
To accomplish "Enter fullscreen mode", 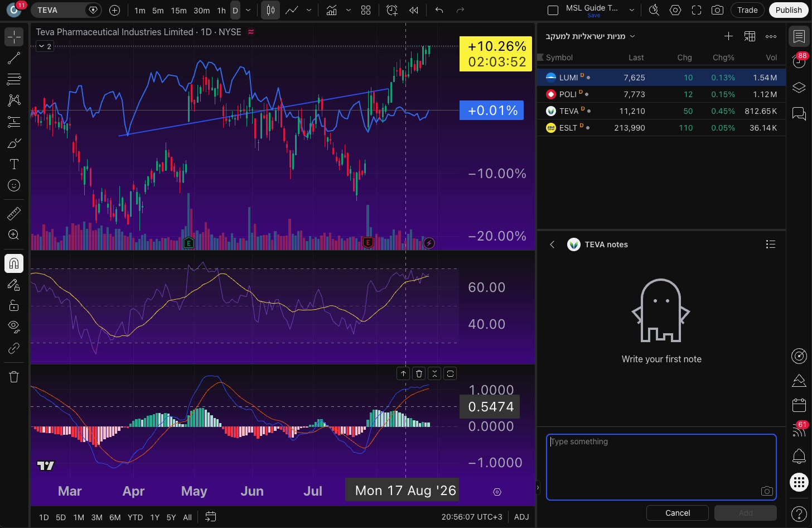I will (697, 10).
